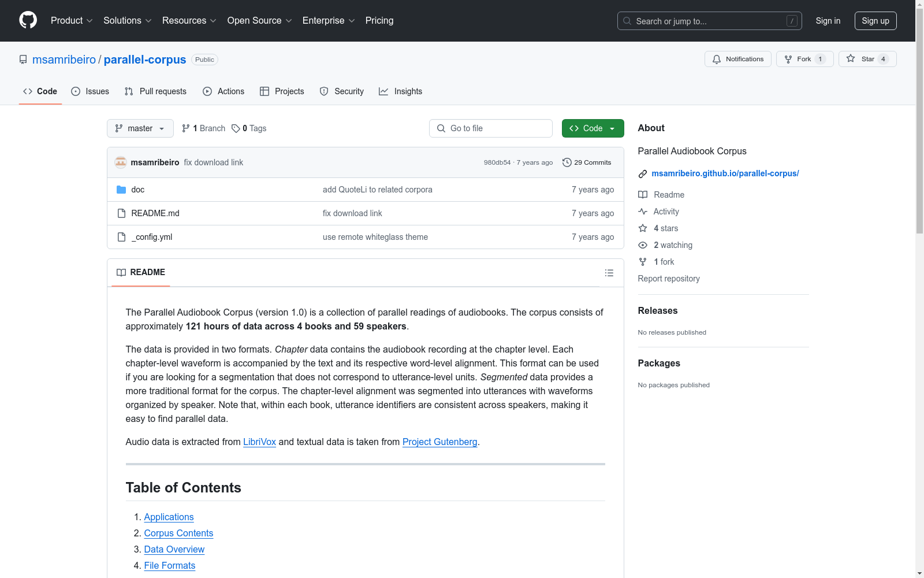This screenshot has height=578, width=924.
Task: Click the Sign up button
Action: (875, 21)
